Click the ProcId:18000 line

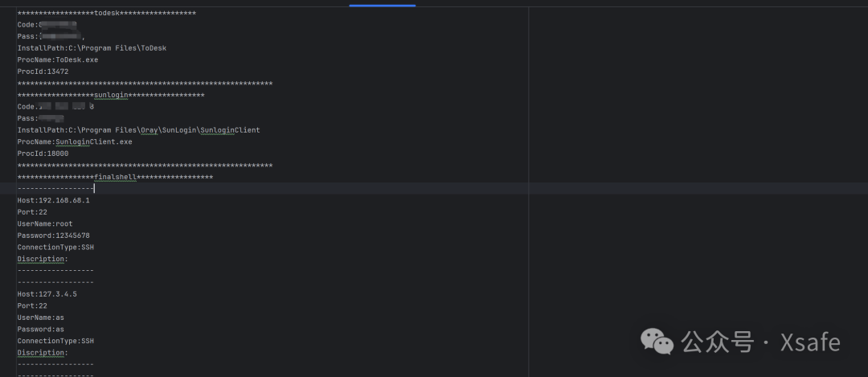43,154
